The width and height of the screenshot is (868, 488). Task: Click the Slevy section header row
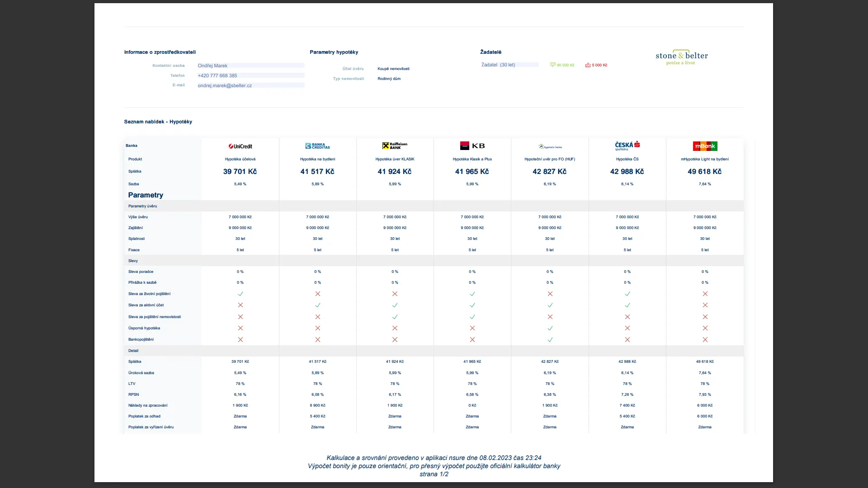tap(133, 261)
